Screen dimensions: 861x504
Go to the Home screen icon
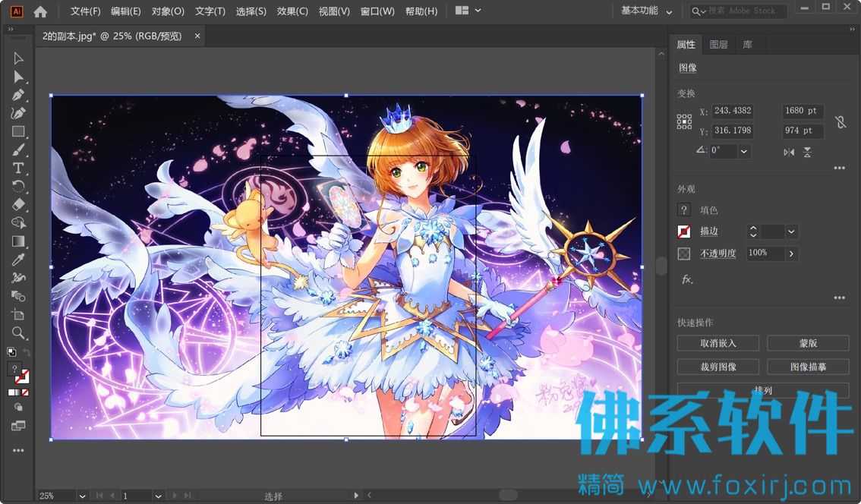(40, 11)
